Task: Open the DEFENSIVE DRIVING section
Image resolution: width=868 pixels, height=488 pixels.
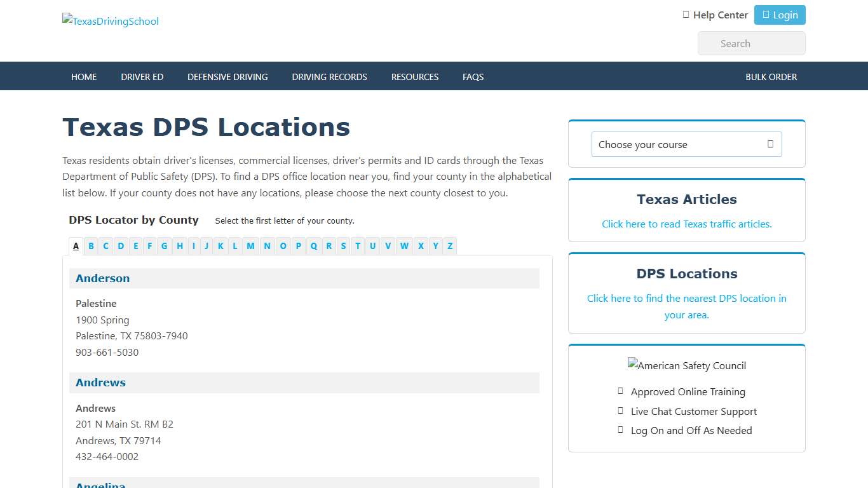Action: point(227,76)
